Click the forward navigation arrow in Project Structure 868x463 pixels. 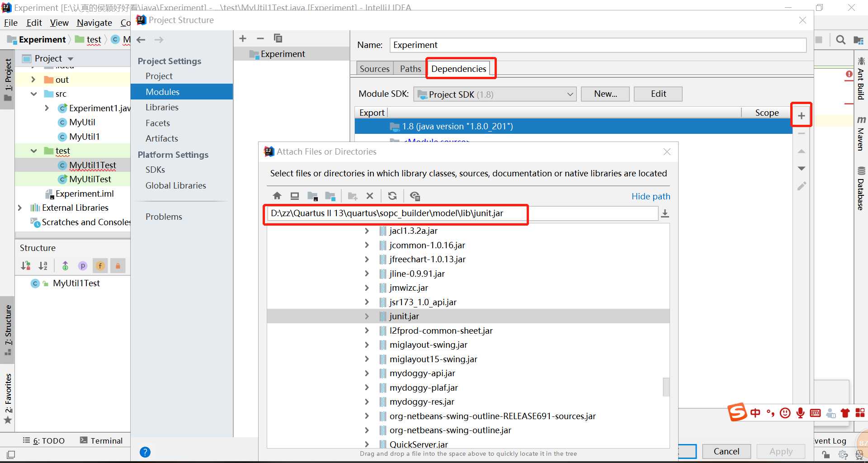tap(159, 40)
